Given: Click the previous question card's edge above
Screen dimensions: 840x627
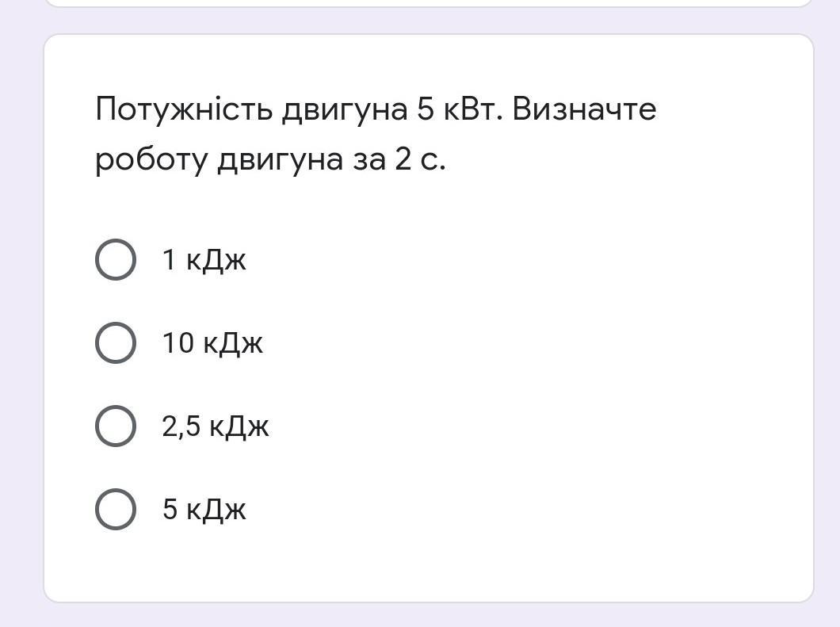Looking at the screenshot, I should point(428,3).
